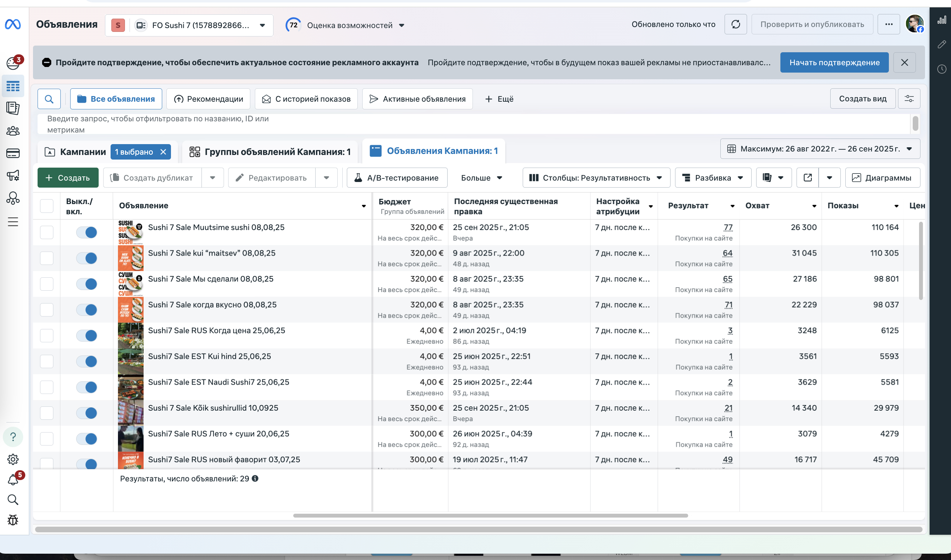Open the bug report icon in sidebar

13,520
